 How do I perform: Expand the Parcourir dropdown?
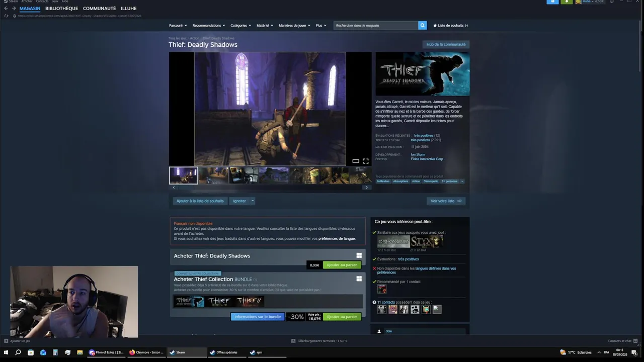178,25
